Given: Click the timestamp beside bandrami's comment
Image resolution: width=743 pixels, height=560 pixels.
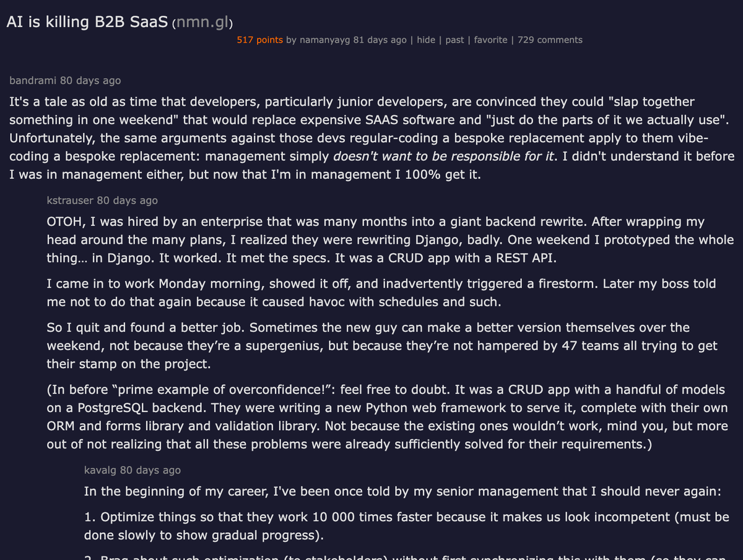Looking at the screenshot, I should [x=90, y=80].
